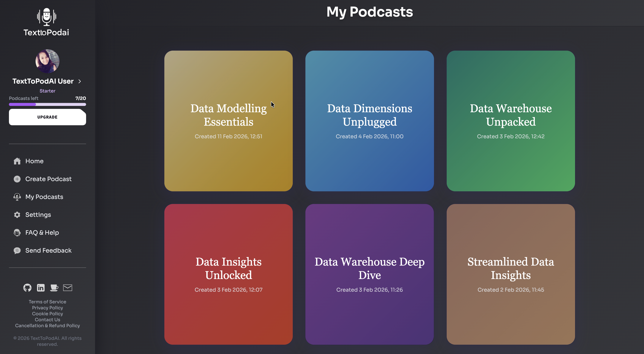Click the Settings gear icon
Viewport: 644px width, 354px height.
[x=17, y=215]
